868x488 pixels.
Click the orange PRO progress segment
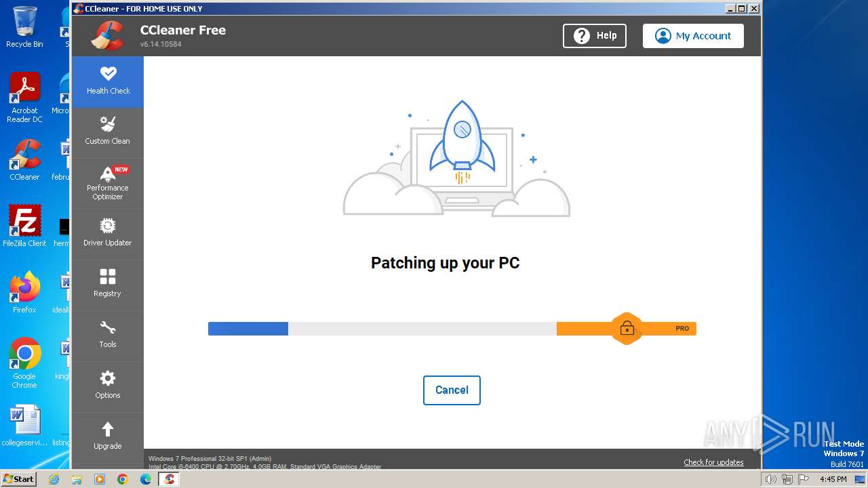(627, 329)
